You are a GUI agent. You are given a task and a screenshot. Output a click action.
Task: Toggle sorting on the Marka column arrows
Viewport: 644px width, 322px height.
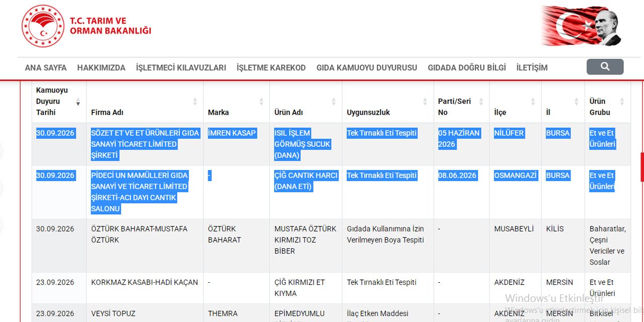point(261,102)
